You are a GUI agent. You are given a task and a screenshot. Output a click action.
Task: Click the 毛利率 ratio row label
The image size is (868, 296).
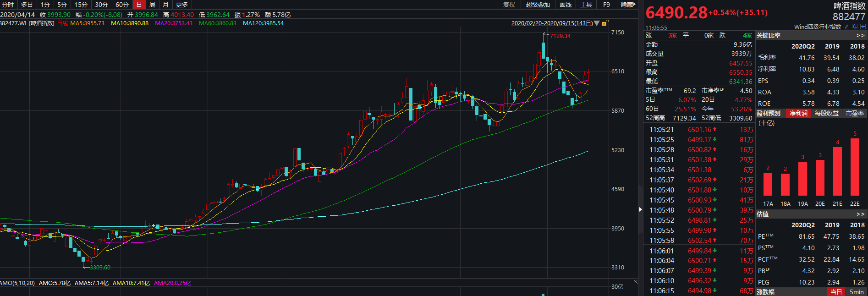[767, 57]
